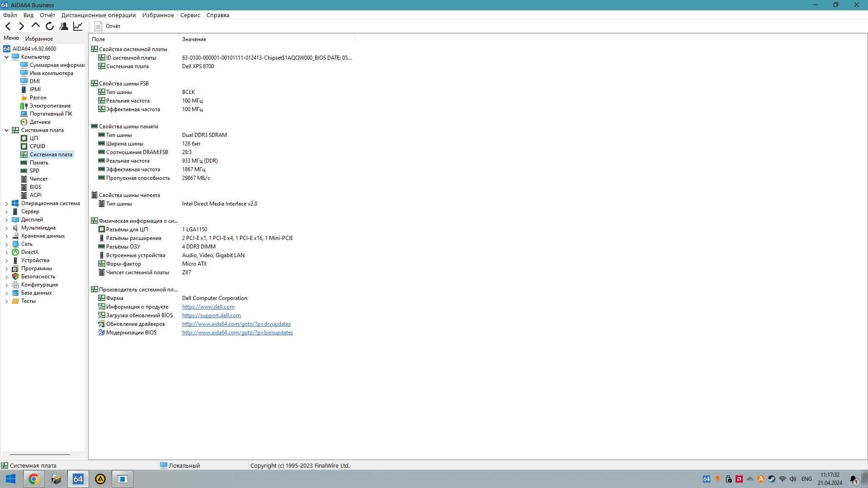Expand the Сервер tree node
The width and height of the screenshot is (868, 488).
point(6,211)
